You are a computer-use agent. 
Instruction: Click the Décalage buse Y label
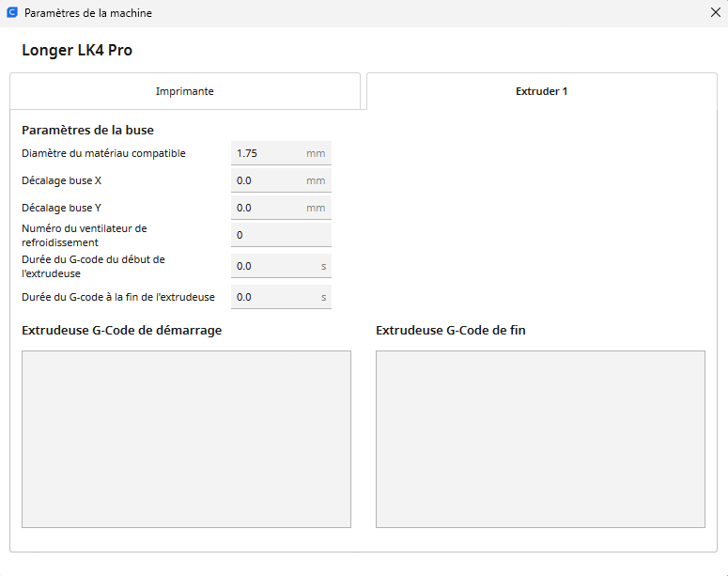coord(61,208)
